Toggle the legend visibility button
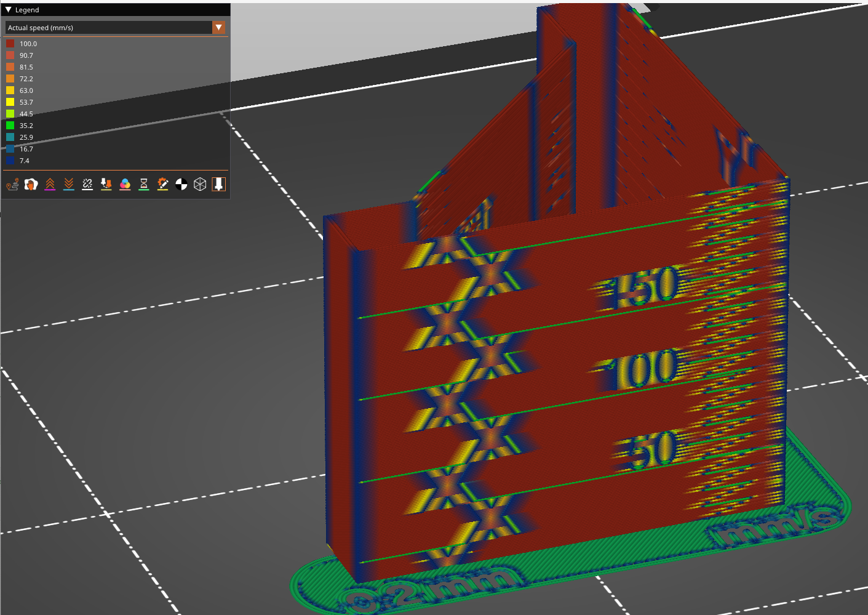868x615 pixels. pos(218,183)
